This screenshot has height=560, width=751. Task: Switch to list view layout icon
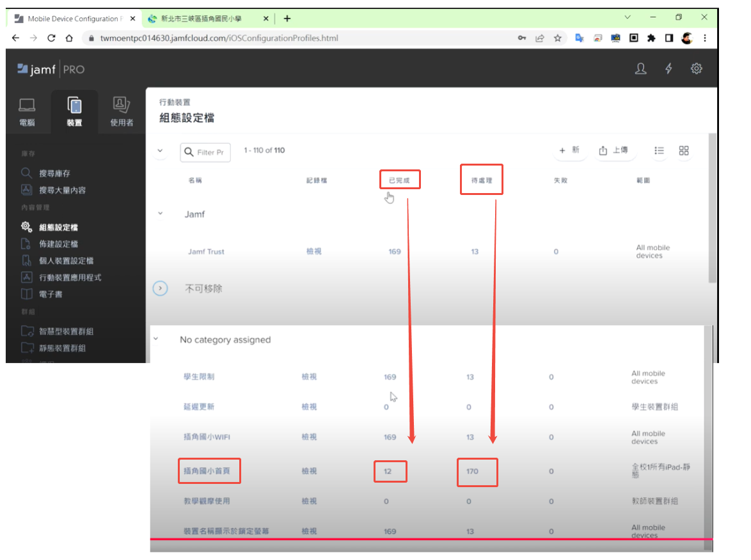(660, 151)
